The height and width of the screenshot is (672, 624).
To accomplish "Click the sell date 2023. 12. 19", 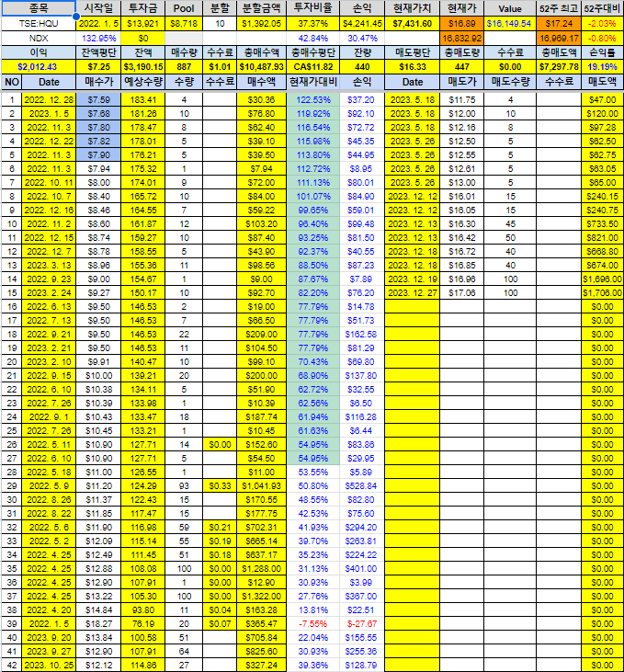I will (413, 279).
